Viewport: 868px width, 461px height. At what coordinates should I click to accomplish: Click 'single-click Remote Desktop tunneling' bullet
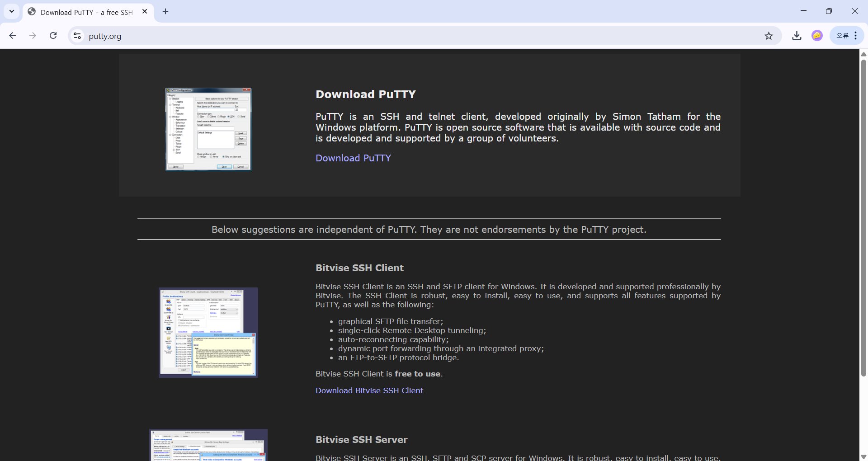pos(412,330)
